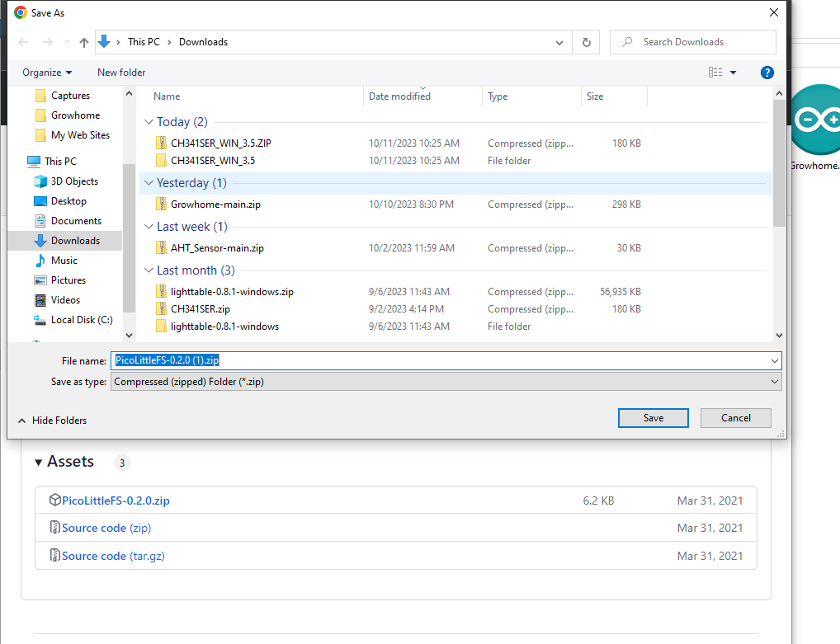840x644 pixels.
Task: Click the Growhome Arduino desktop icon
Action: (816, 128)
